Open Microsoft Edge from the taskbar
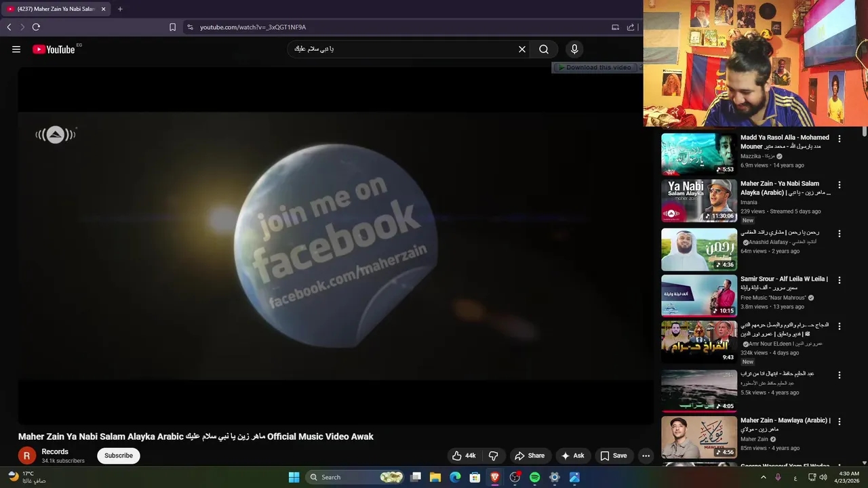 click(x=455, y=477)
